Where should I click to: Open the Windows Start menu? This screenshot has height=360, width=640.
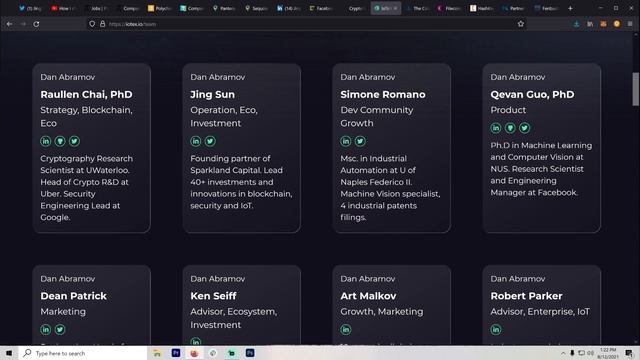(9, 353)
